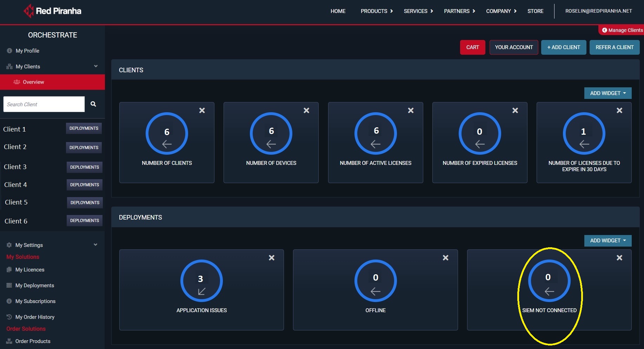Select Client 4 in the list
This screenshot has width=644, height=349.
[x=15, y=184]
